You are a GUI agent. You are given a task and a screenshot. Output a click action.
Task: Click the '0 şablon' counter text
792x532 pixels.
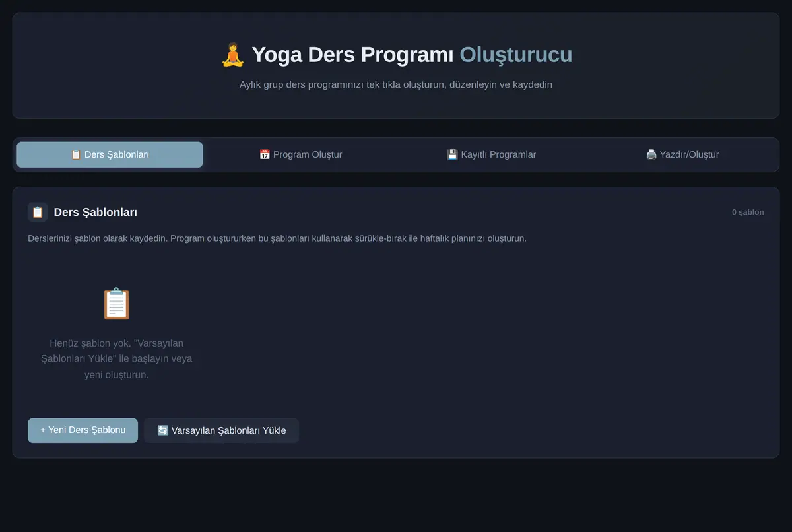(x=748, y=212)
